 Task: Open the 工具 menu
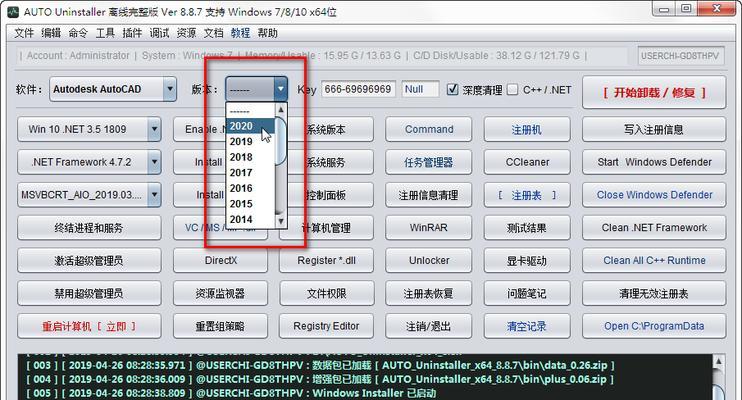pos(105,33)
